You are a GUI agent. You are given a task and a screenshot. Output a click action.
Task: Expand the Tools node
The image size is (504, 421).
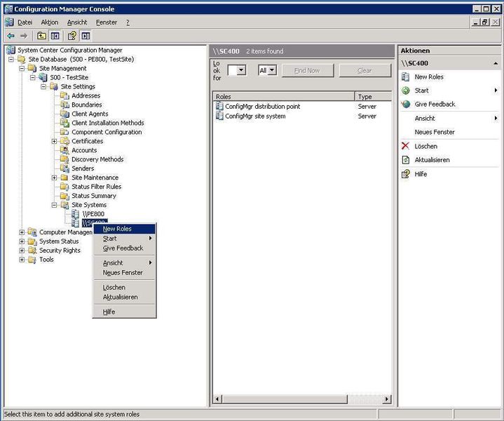pyautogui.click(x=22, y=260)
